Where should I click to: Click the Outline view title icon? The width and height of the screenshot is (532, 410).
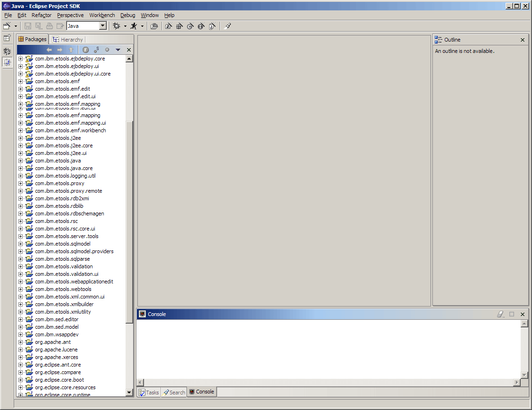click(x=439, y=40)
